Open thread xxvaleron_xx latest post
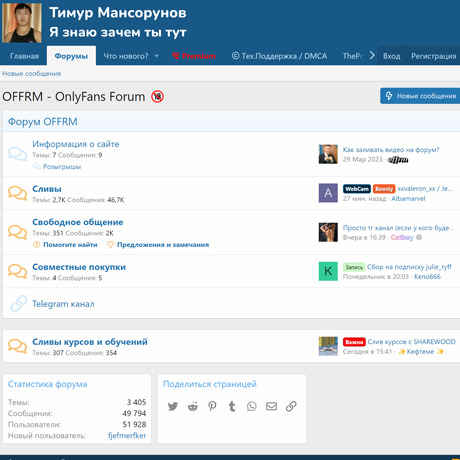The image size is (460, 460). click(x=425, y=189)
